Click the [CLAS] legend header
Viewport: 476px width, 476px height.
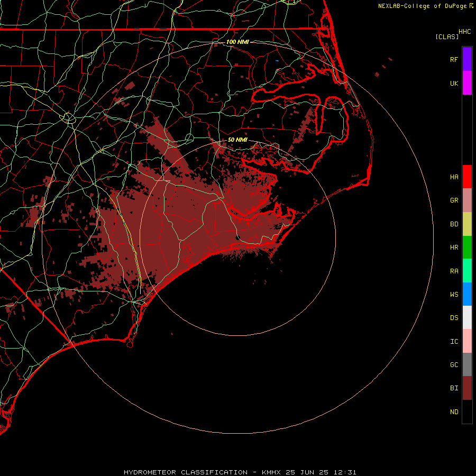pyautogui.click(x=447, y=36)
